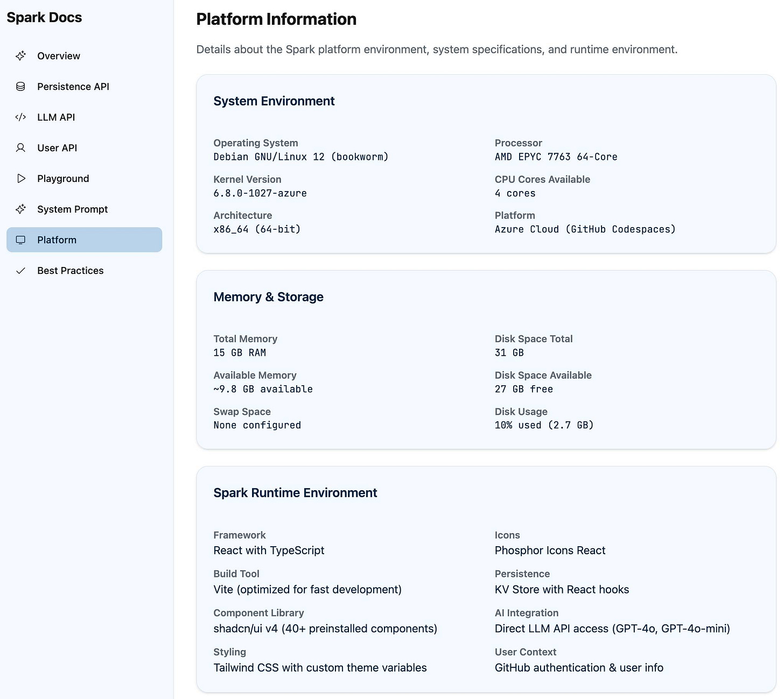The image size is (784, 699).
Task: Click the Memory & Storage section header
Action: [268, 297]
